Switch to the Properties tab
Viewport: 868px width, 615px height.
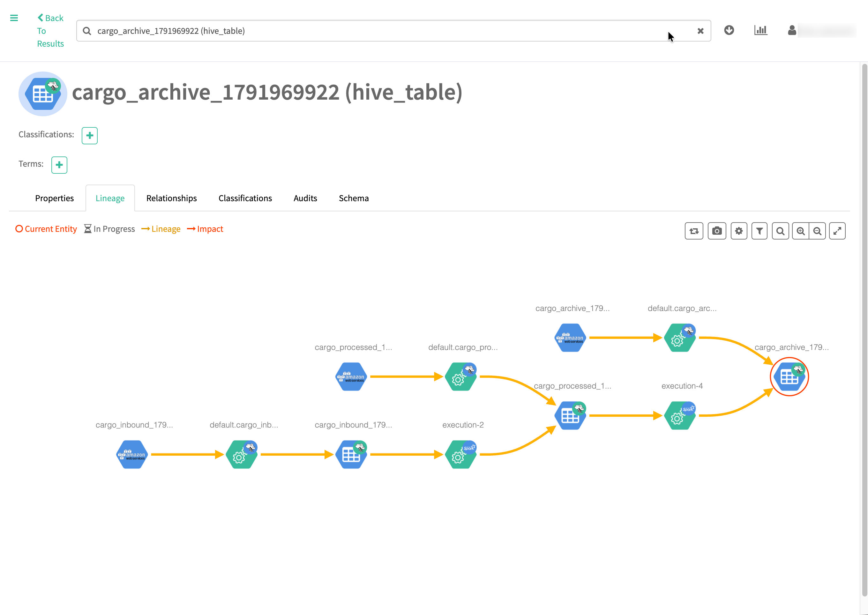click(55, 198)
